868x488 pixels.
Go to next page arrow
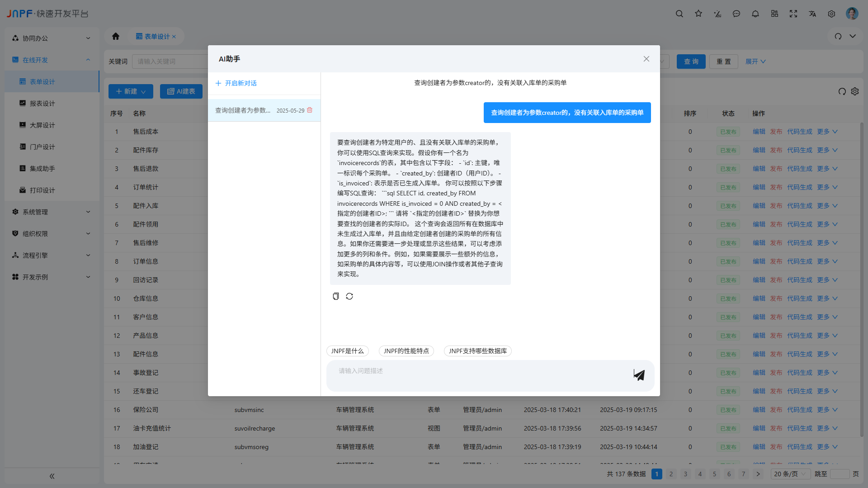pos(758,474)
